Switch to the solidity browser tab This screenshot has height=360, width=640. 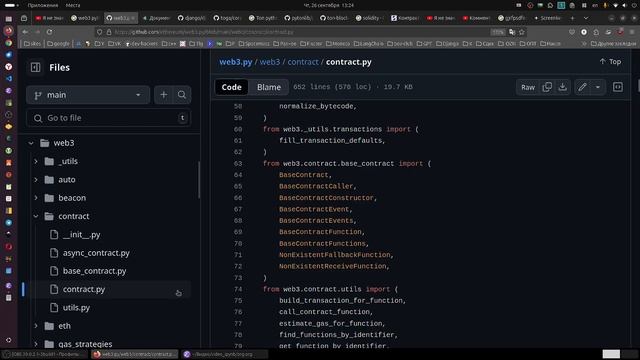(370, 18)
